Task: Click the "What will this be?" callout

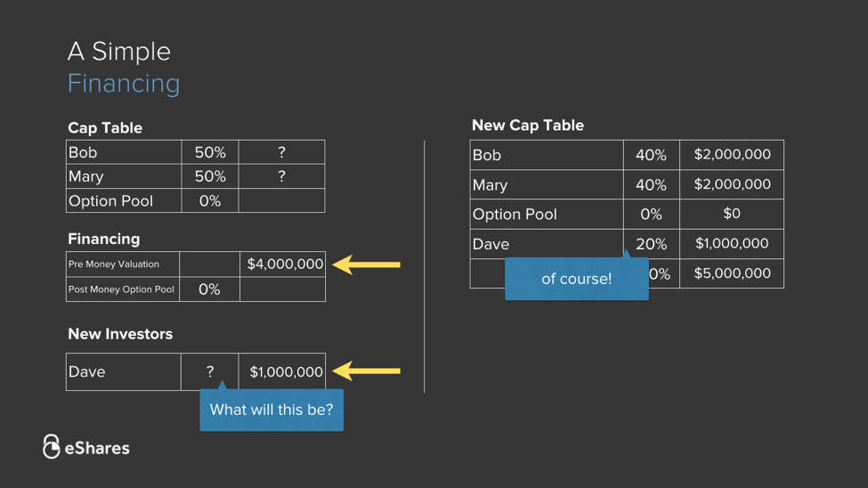Action: click(272, 411)
